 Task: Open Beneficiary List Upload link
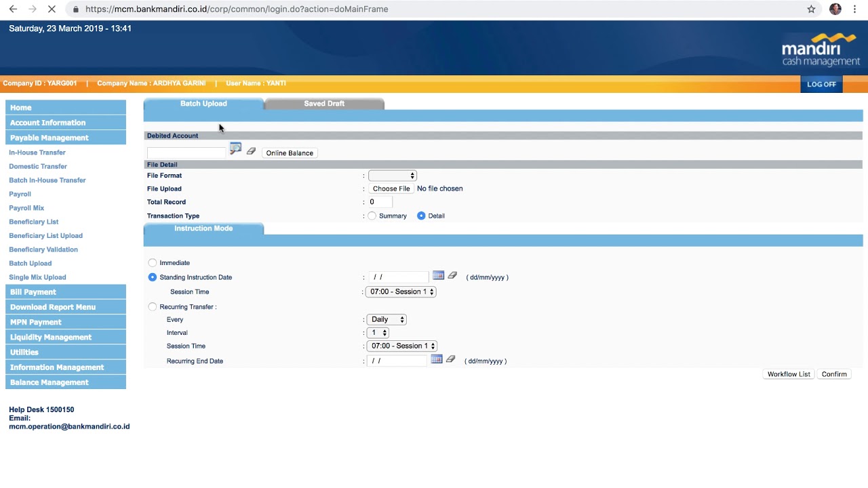point(45,236)
